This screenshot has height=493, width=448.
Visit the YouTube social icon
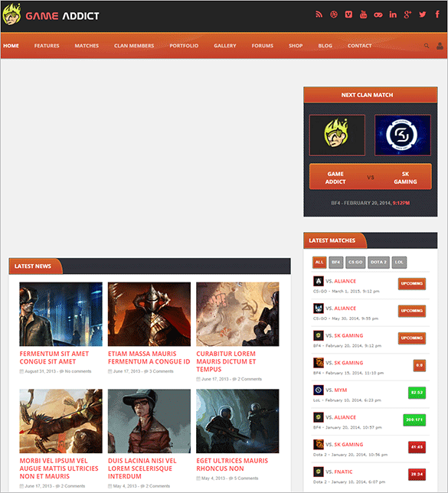point(363,15)
